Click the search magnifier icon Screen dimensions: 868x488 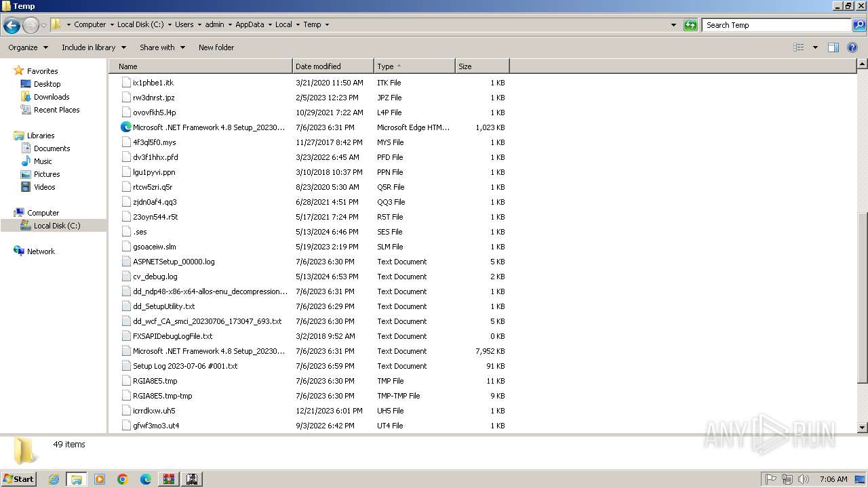pyautogui.click(x=859, y=25)
